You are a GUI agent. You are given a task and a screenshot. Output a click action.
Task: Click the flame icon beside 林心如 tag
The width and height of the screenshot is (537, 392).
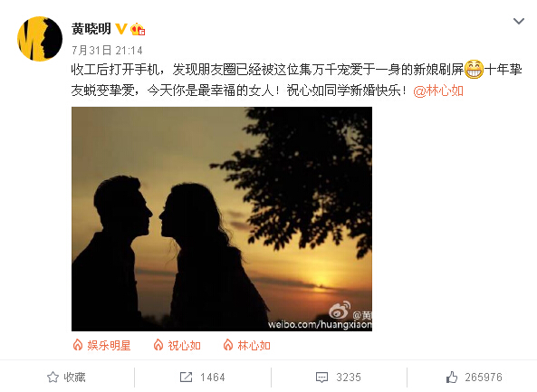pyautogui.click(x=228, y=345)
